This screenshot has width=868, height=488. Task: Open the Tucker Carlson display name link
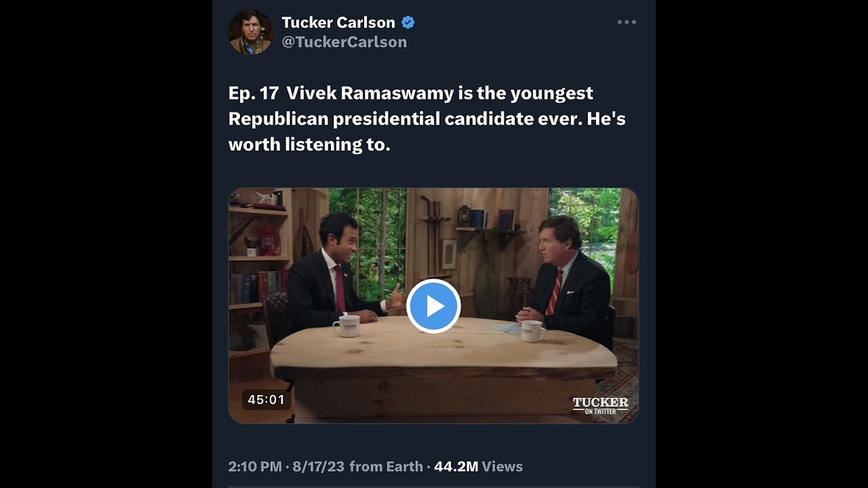pos(338,22)
